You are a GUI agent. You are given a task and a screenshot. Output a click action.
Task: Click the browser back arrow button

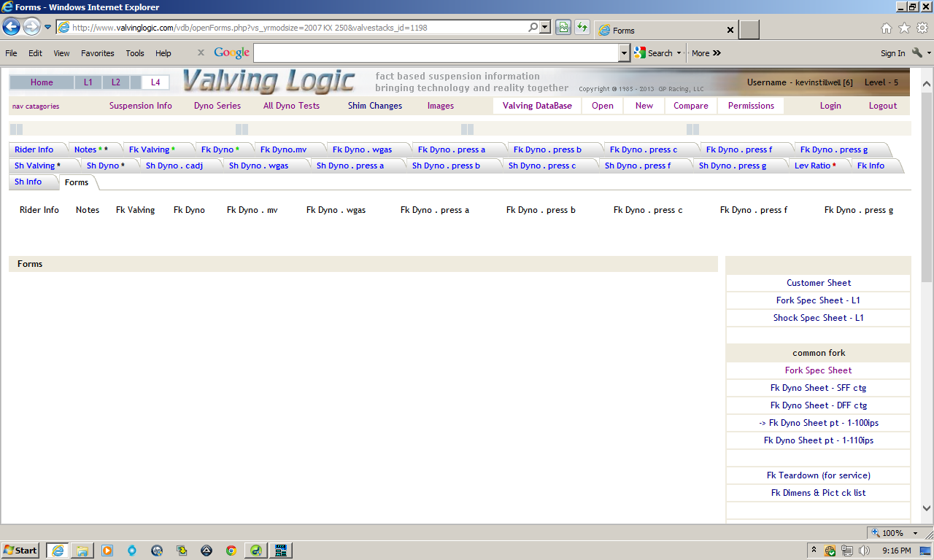point(11,28)
